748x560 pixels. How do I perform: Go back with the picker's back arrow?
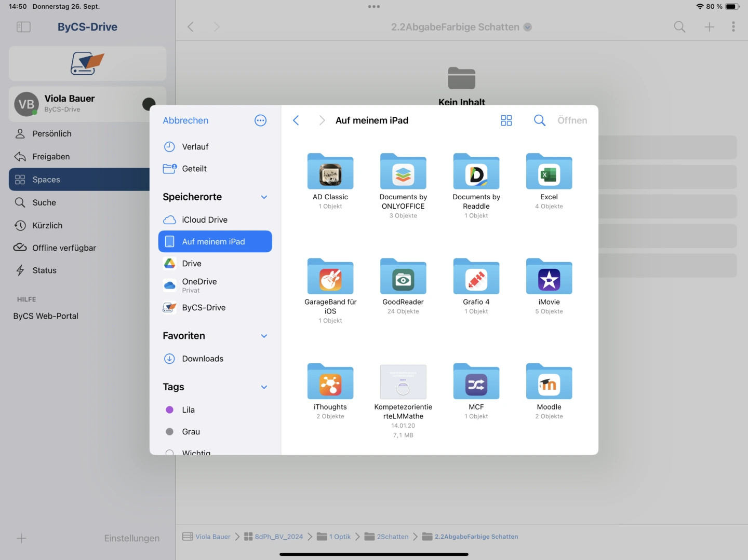[x=296, y=120]
